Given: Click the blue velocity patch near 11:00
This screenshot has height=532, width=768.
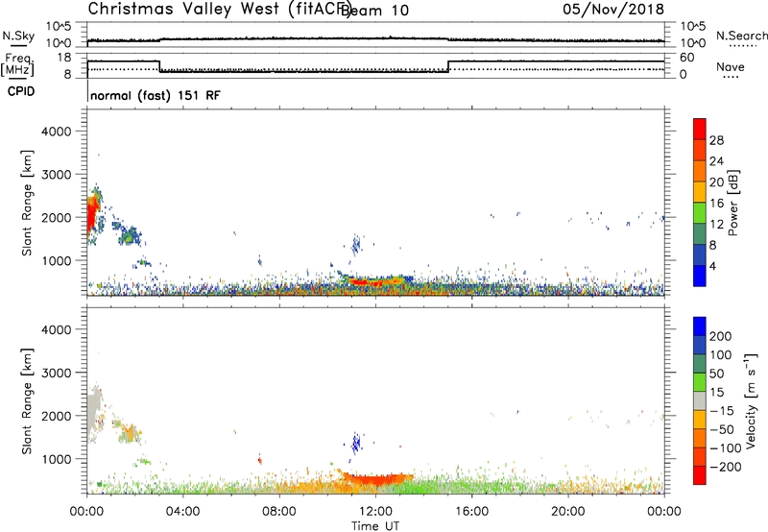Looking at the screenshot, I should 356,443.
